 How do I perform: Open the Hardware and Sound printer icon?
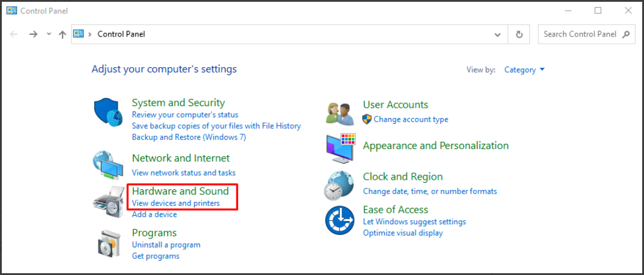pos(109,201)
